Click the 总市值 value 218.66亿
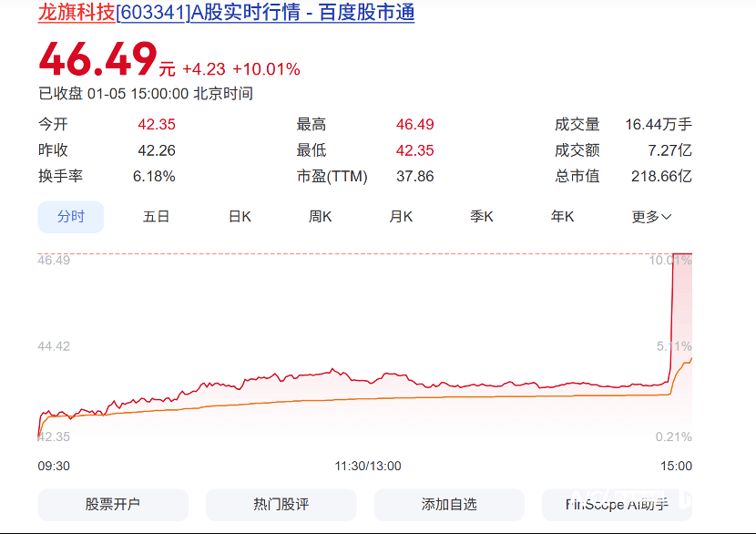The width and height of the screenshot is (756, 534). pos(661,177)
